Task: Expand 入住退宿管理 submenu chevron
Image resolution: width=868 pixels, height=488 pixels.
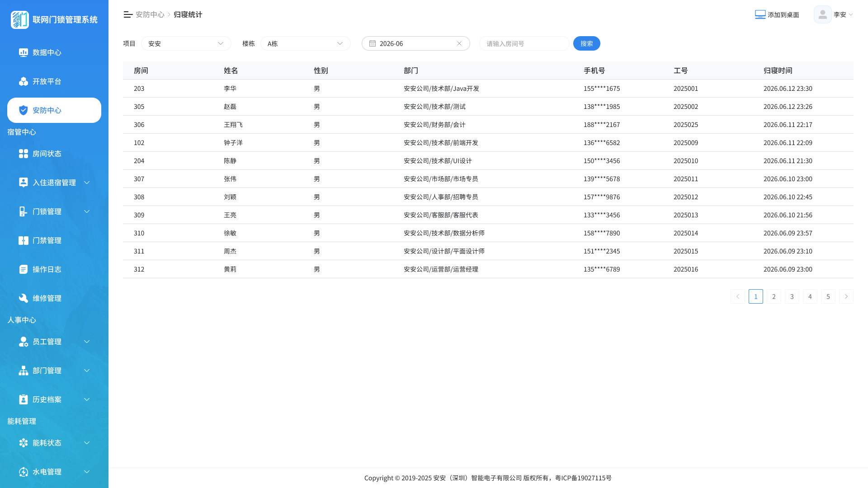Action: (x=87, y=183)
